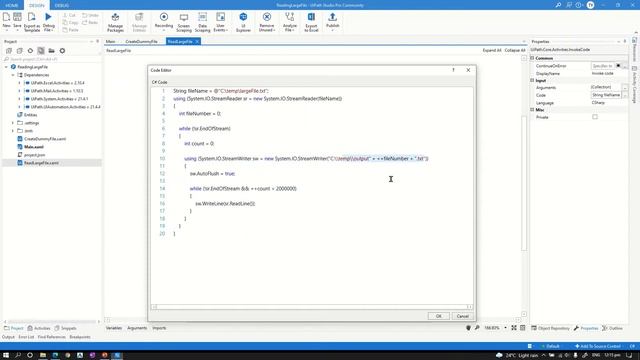
Task: Select project.json in project tree
Action: click(x=35, y=155)
